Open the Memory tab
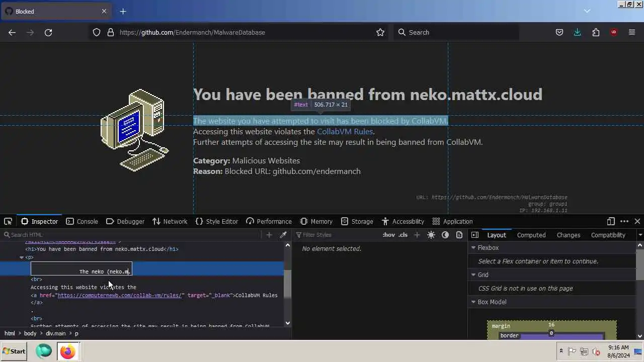This screenshot has height=362, width=644. point(316,221)
